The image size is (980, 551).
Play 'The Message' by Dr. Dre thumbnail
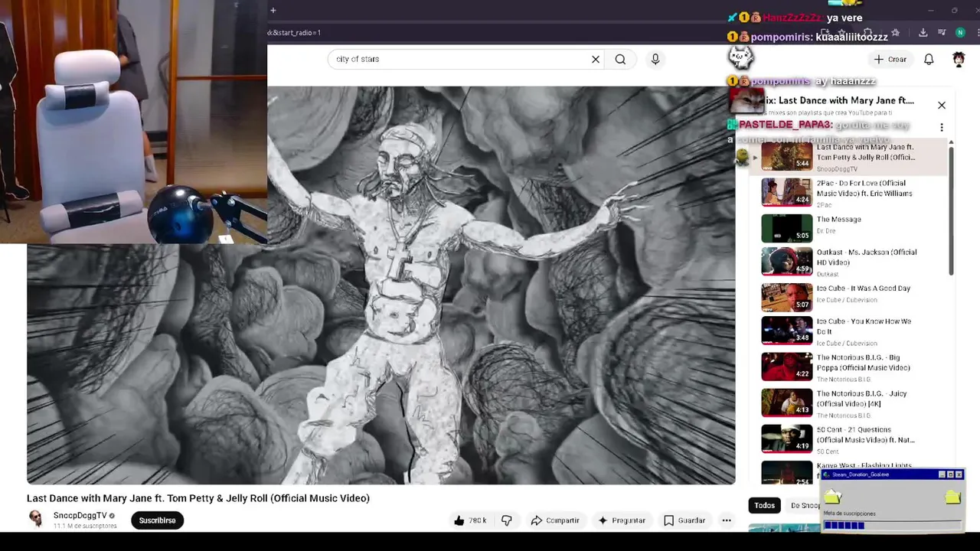(x=786, y=228)
